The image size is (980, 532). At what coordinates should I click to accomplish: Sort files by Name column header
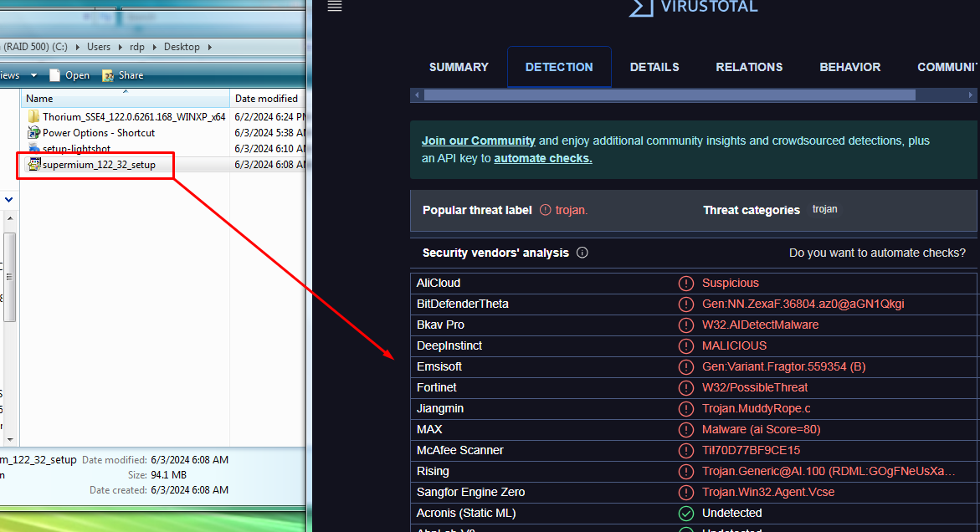click(x=126, y=99)
